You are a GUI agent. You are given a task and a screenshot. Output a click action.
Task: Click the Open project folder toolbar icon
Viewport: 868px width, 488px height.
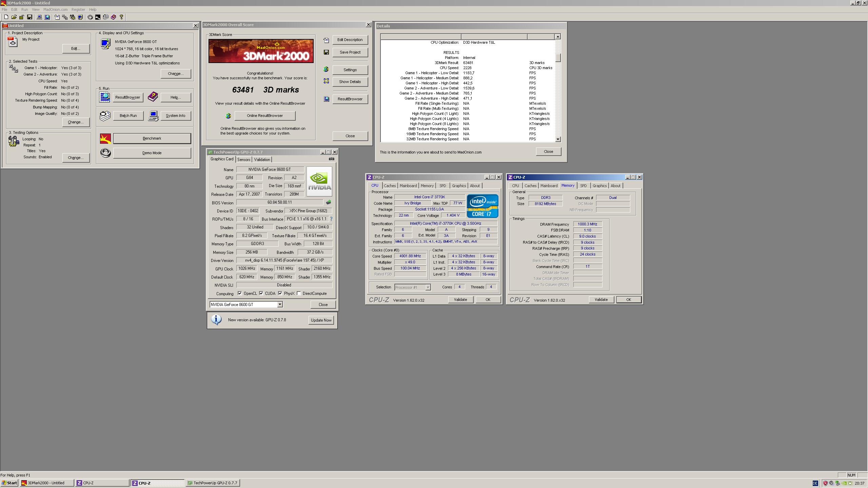(x=14, y=17)
